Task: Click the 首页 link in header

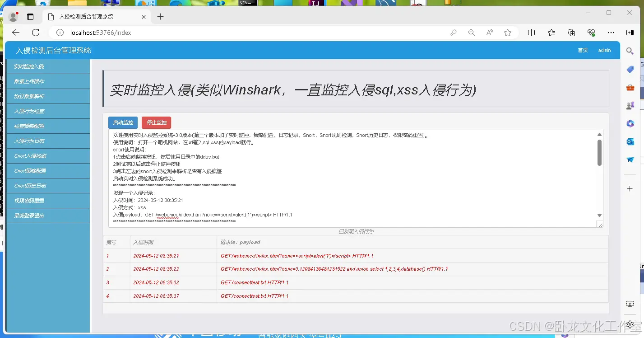Action: (x=583, y=50)
